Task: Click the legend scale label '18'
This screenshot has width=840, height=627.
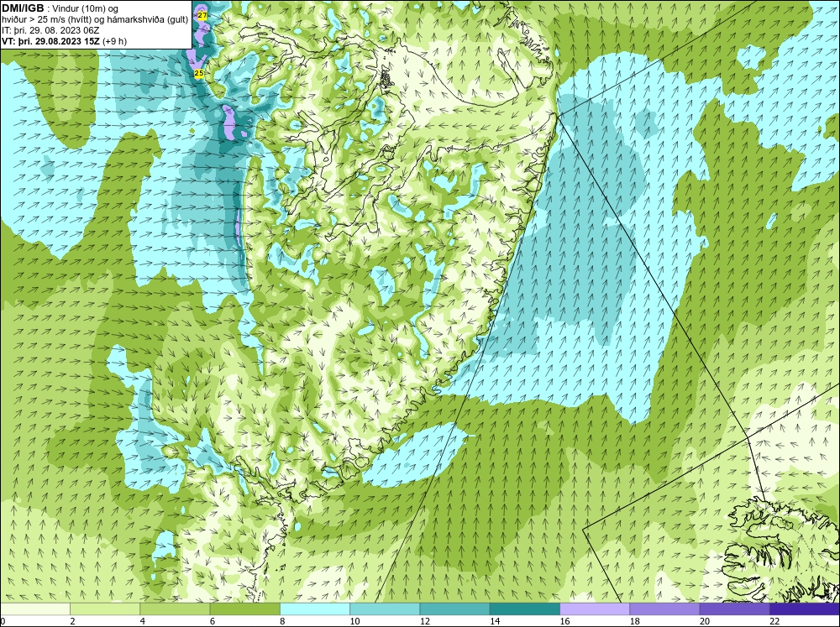Action: [x=634, y=621]
